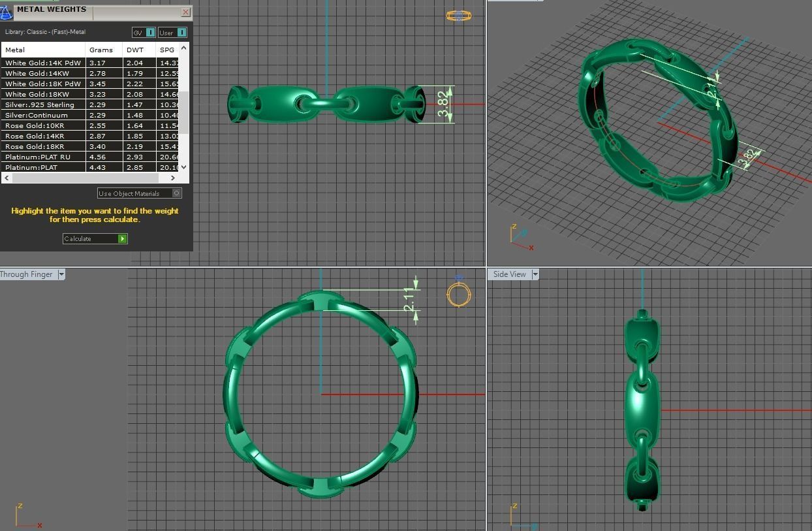The image size is (812, 531).
Task: Click the Library: Classic - (Fast)-Metal label
Action: point(45,32)
